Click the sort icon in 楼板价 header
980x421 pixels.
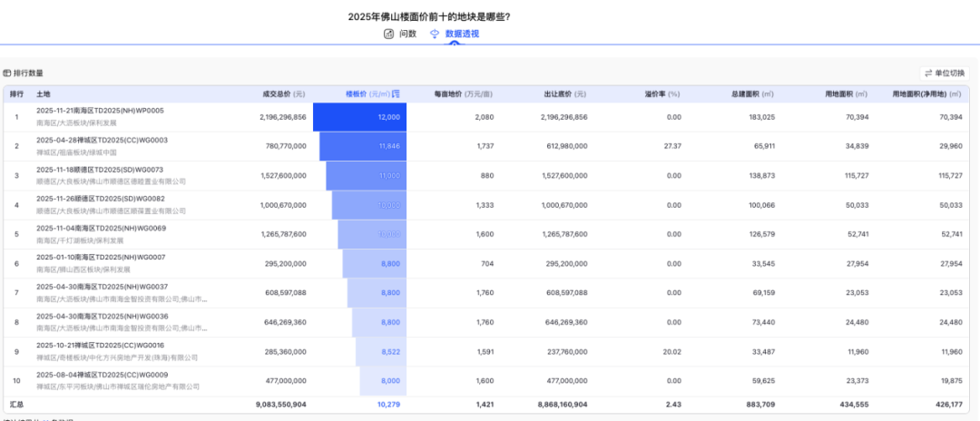396,94
